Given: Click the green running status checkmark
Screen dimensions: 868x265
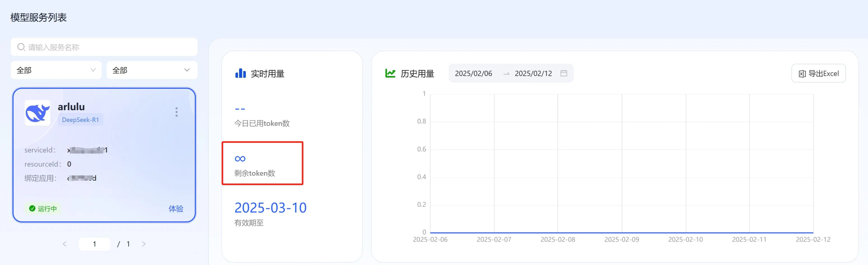Looking at the screenshot, I should click(x=32, y=208).
